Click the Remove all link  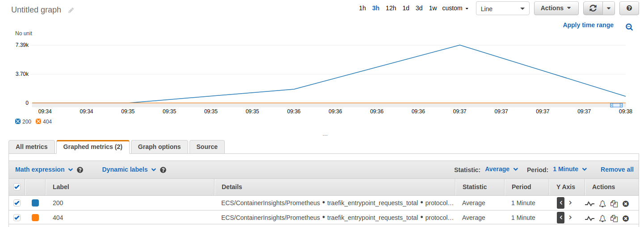click(617, 169)
